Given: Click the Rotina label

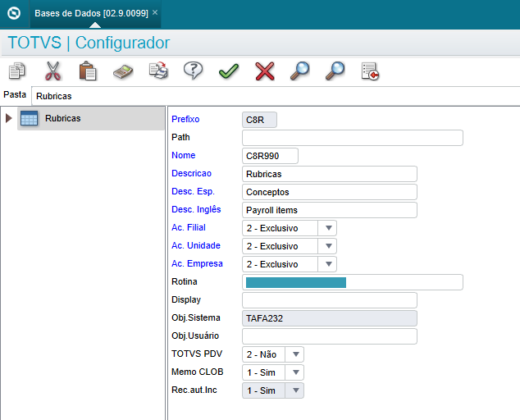Looking at the screenshot, I should [x=185, y=281].
